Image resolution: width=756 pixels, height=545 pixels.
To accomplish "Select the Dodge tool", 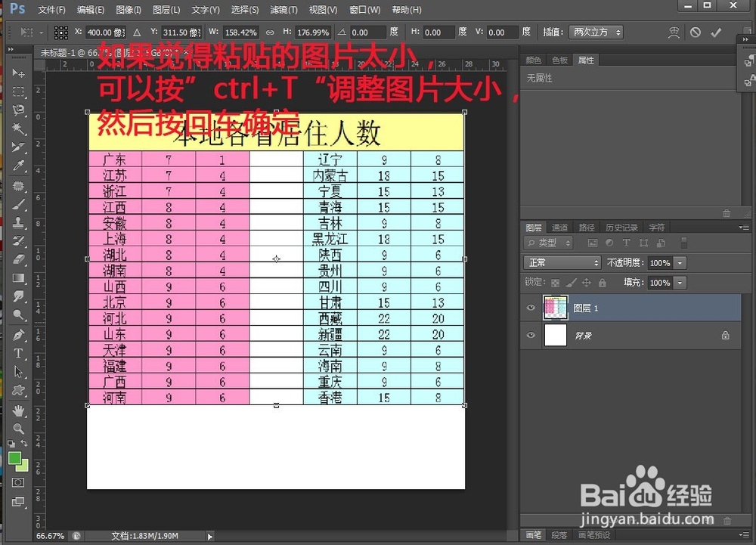I will [18, 315].
